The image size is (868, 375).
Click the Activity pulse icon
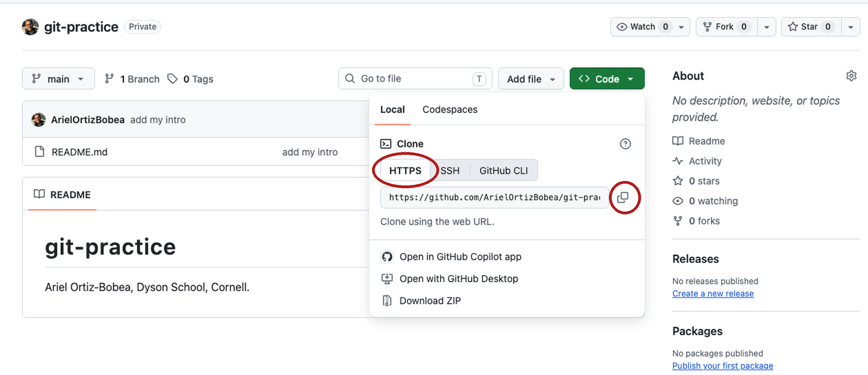tap(678, 161)
